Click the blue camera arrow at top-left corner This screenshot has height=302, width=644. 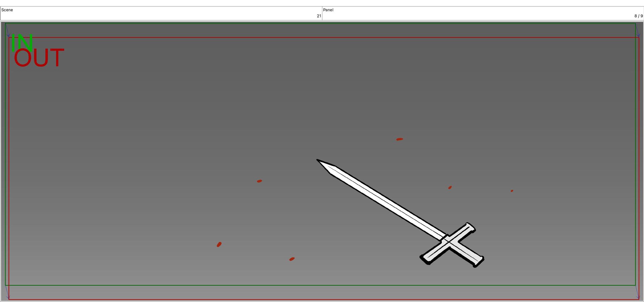tap(7, 30)
